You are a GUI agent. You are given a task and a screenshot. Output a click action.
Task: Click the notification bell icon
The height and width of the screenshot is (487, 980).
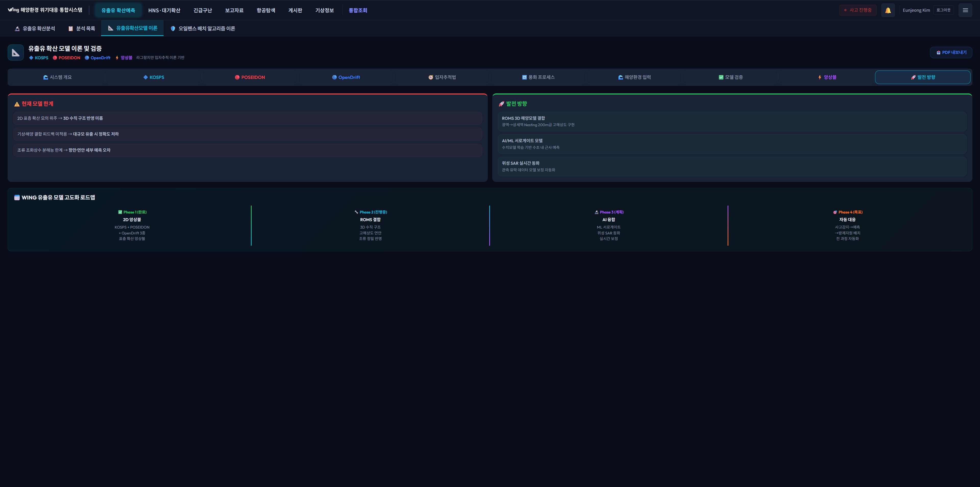888,10
